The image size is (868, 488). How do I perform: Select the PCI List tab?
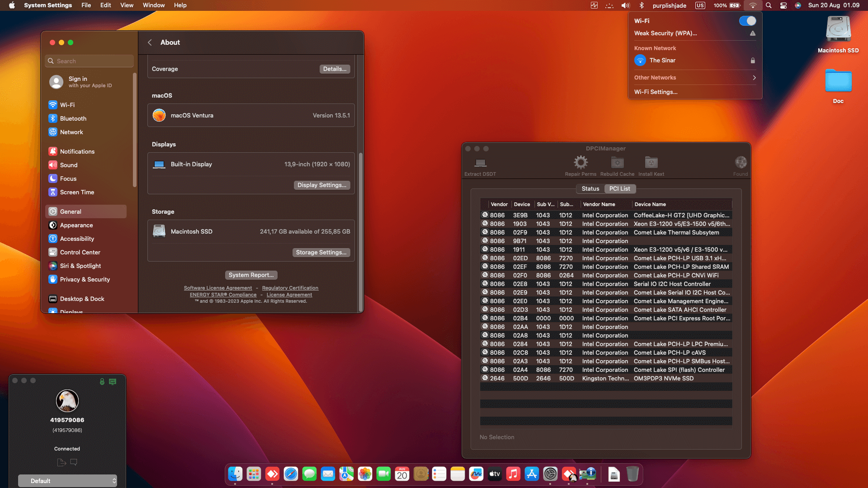click(620, 189)
